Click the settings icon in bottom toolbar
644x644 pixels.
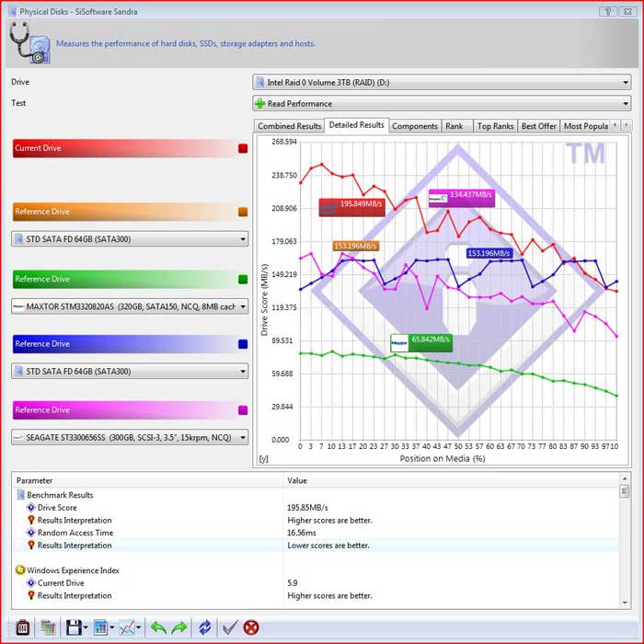pyautogui.click(x=23, y=627)
